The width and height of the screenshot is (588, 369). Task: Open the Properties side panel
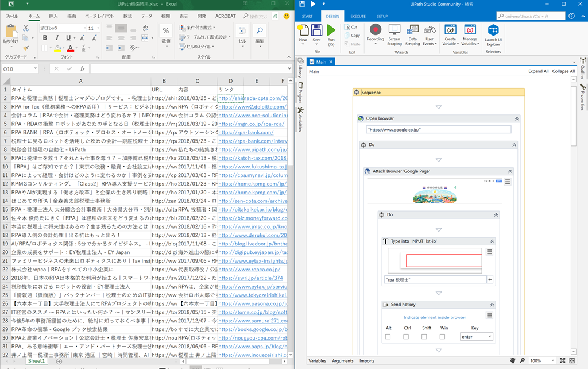[582, 97]
